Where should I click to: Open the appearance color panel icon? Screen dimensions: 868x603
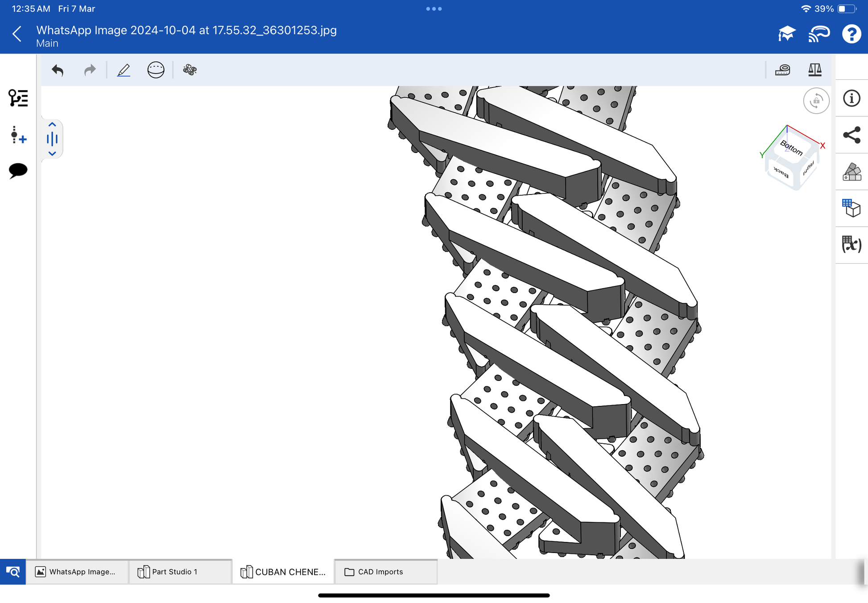[x=851, y=172]
